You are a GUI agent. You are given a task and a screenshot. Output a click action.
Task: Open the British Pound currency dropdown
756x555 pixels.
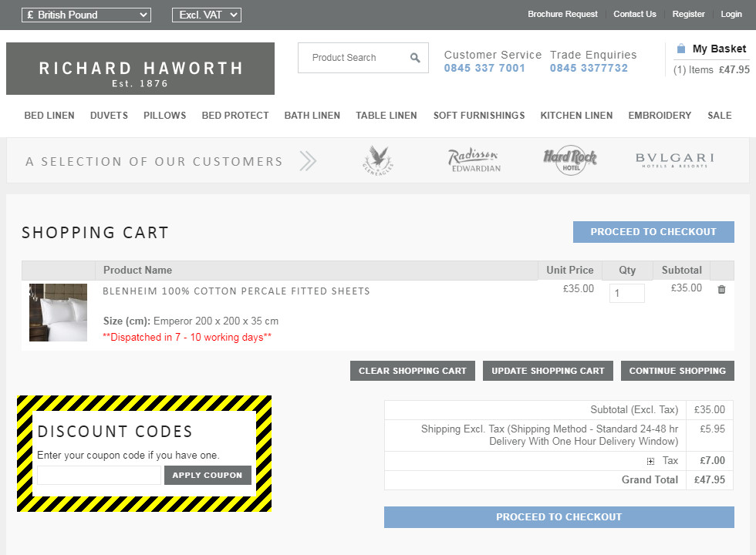(86, 15)
